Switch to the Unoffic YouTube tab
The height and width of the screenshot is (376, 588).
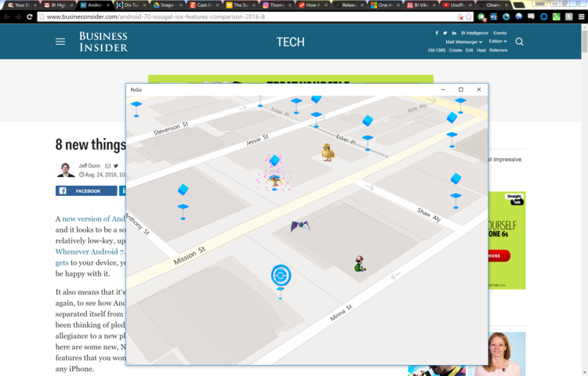click(459, 5)
